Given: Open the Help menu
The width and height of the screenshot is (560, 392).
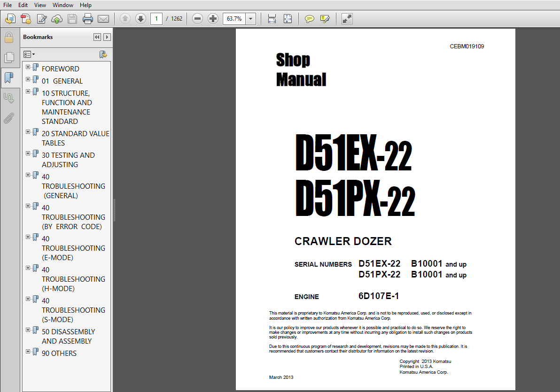Looking at the screenshot, I should [x=86, y=5].
